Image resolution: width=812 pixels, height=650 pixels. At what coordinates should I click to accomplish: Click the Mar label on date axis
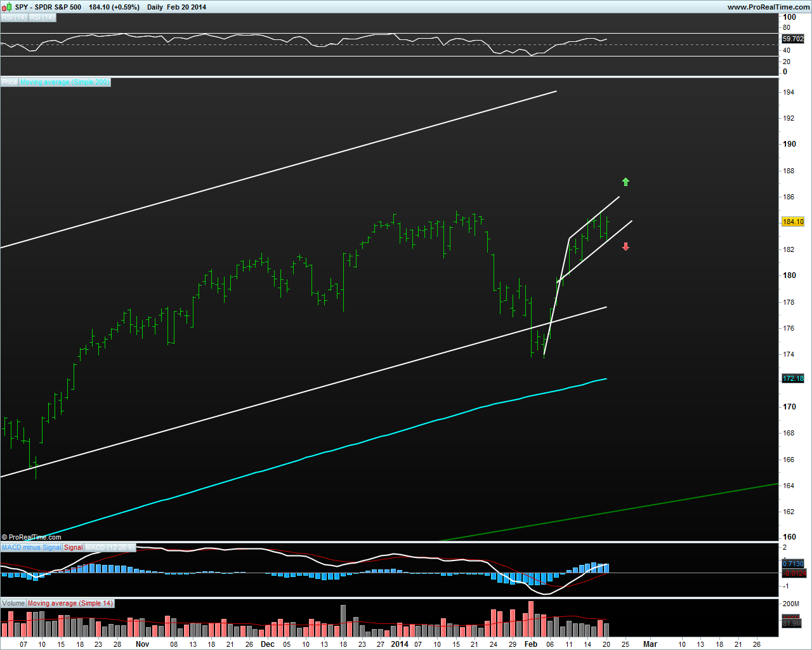[x=650, y=644]
